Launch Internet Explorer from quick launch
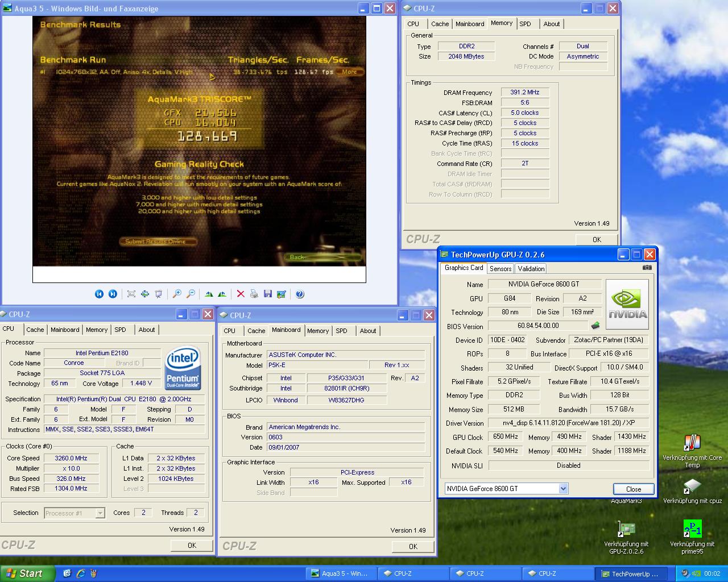728x582 pixels. pos(80,573)
